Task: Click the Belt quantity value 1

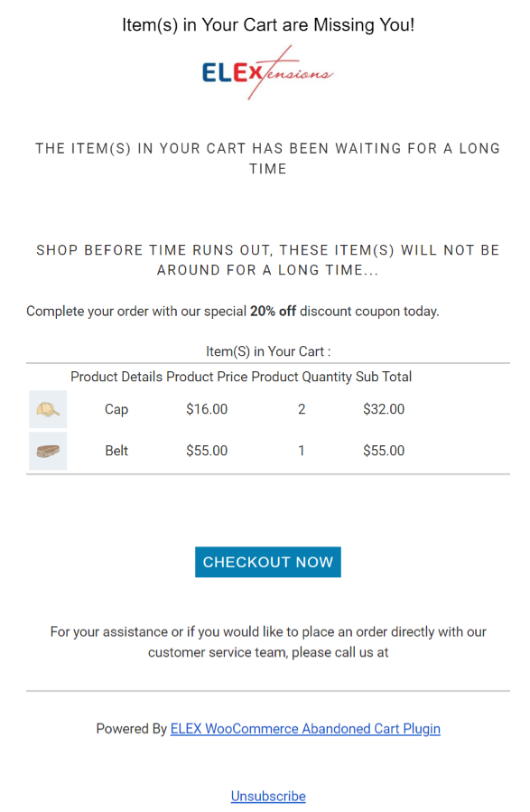Action: pyautogui.click(x=302, y=451)
